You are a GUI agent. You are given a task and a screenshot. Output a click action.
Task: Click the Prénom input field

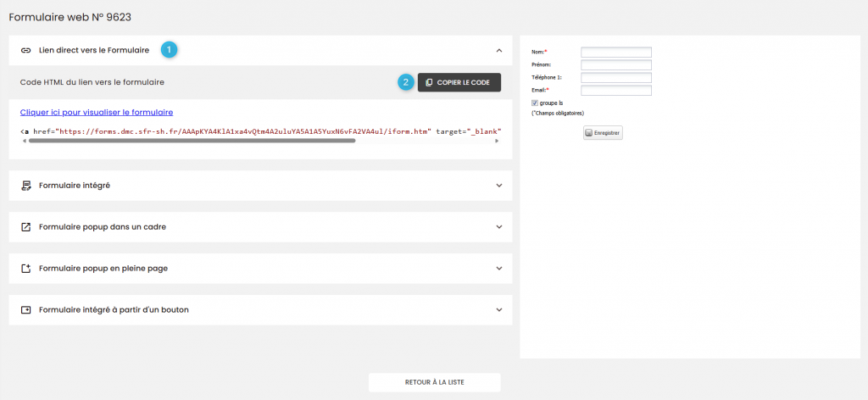[x=616, y=64]
